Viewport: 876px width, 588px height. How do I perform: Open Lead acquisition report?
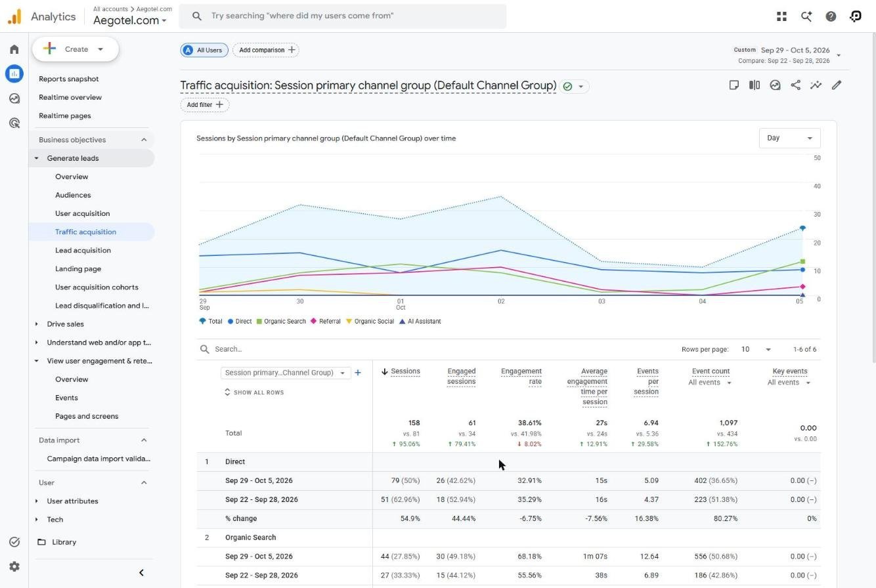point(83,251)
